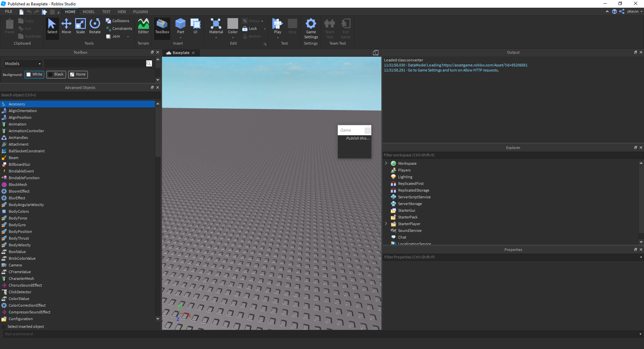Click the Color swatch in Edit group
Screen dimensions: 644x349
[x=233, y=24]
